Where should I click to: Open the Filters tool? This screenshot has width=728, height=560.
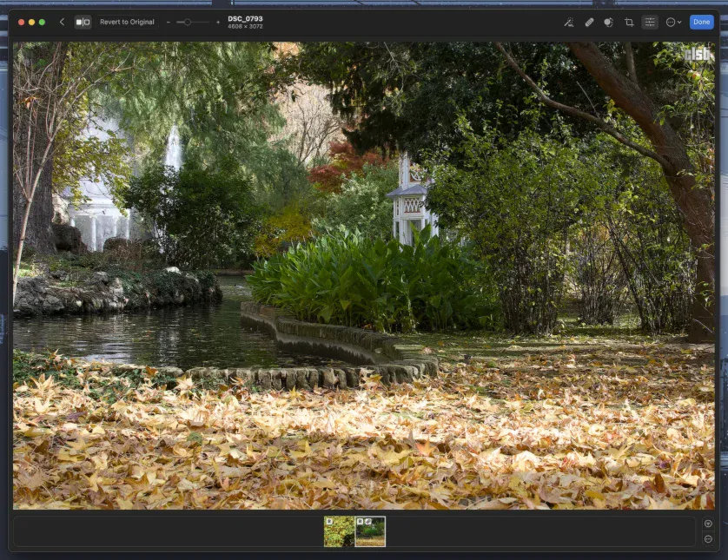coord(608,22)
